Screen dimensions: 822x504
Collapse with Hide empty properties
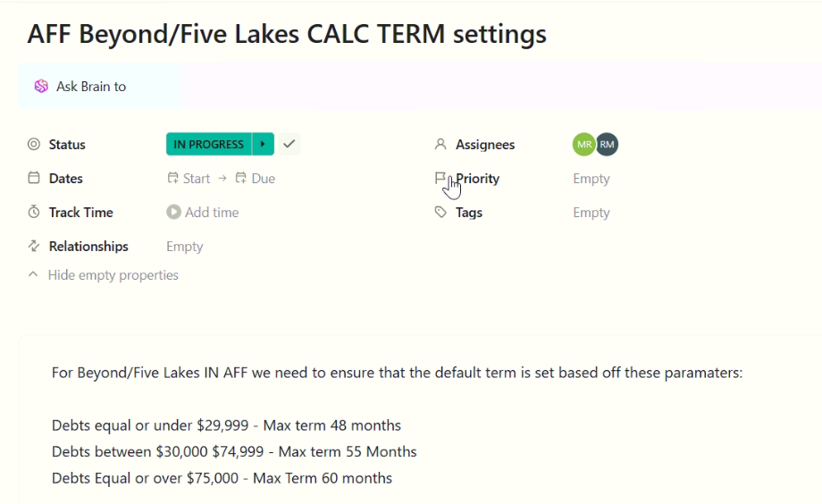coord(104,275)
